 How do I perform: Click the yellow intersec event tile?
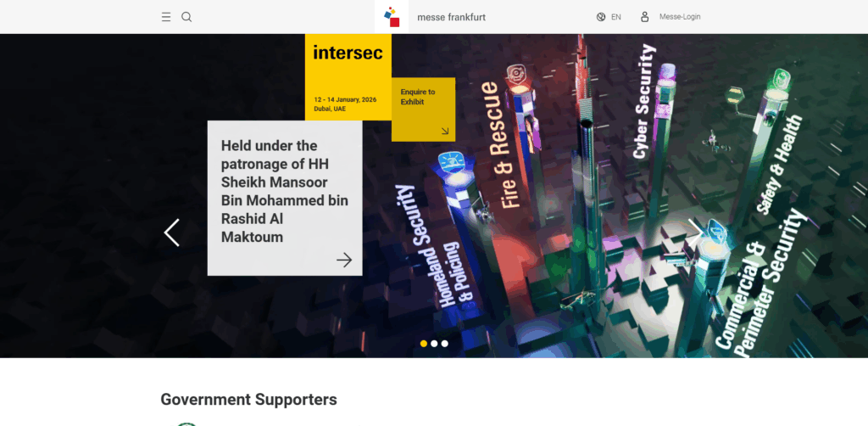pos(348,77)
